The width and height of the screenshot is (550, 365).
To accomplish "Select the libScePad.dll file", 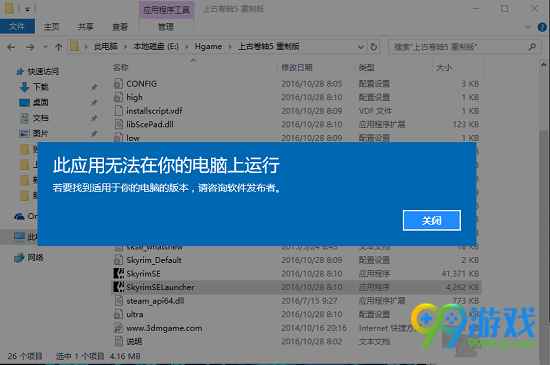I will (x=150, y=124).
